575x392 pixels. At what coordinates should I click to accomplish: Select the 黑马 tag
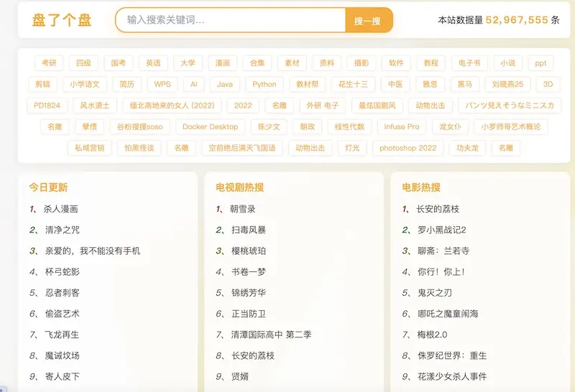(464, 84)
